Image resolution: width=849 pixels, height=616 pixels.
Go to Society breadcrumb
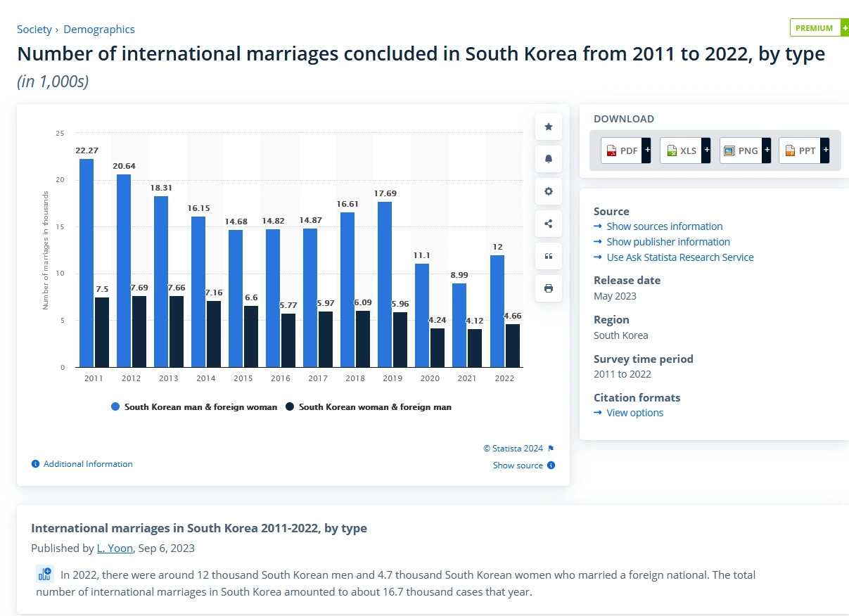34,30
